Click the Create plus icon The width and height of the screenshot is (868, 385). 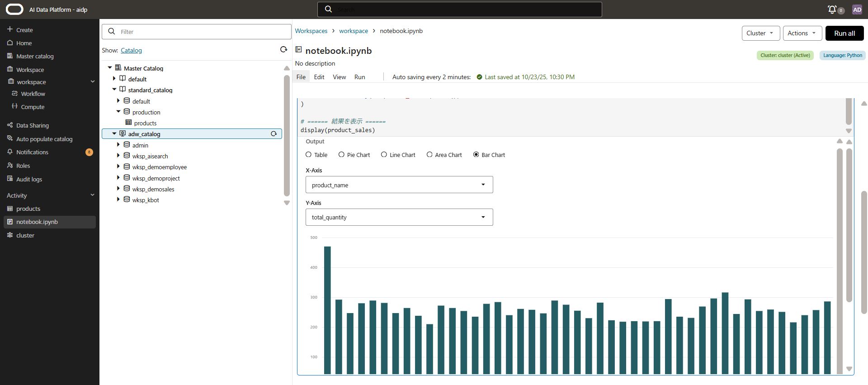pyautogui.click(x=10, y=29)
